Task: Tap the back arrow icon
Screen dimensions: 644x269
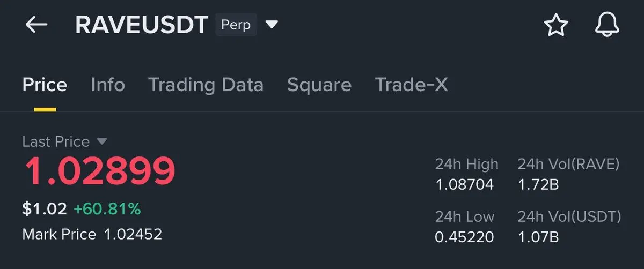Action: click(x=36, y=25)
